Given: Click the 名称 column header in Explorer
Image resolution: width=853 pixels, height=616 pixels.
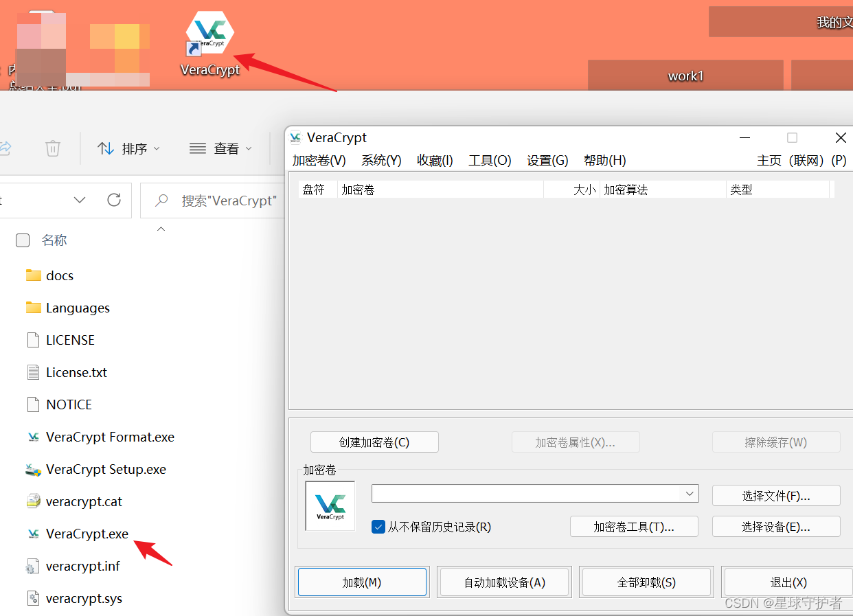Looking at the screenshot, I should [x=54, y=240].
